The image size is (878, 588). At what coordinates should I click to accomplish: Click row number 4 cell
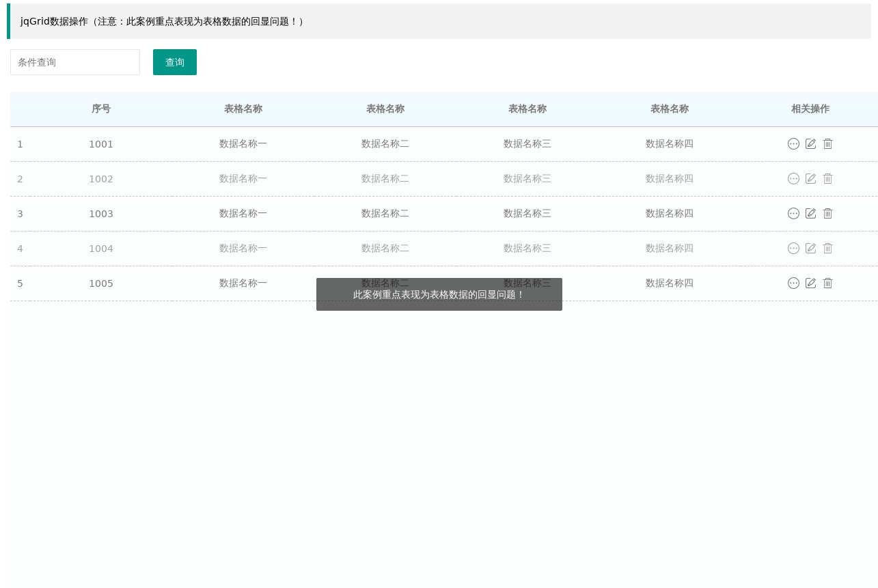20,249
